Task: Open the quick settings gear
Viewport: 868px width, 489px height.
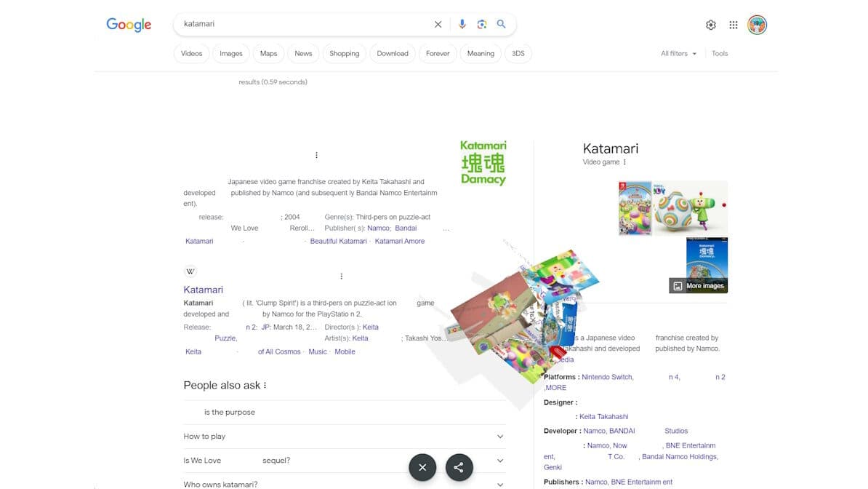Action: 710,24
